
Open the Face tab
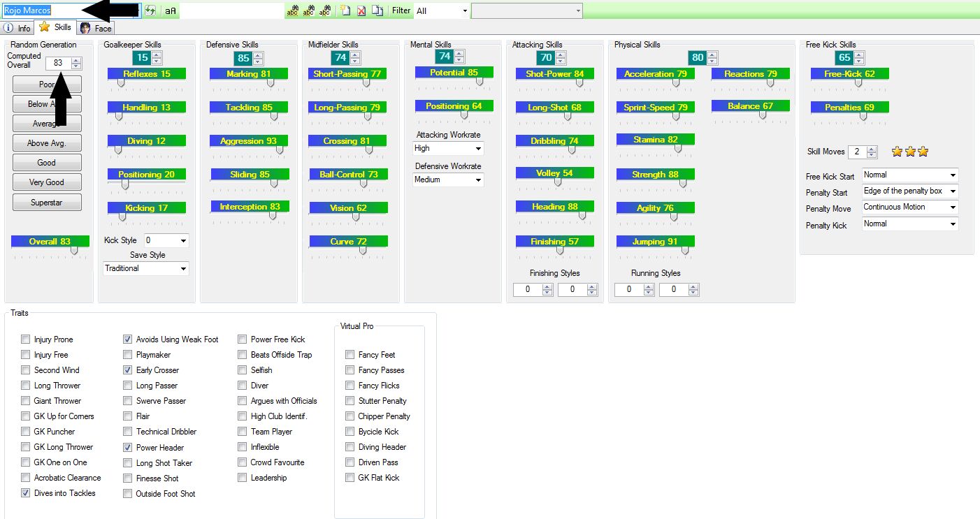pyautogui.click(x=96, y=28)
